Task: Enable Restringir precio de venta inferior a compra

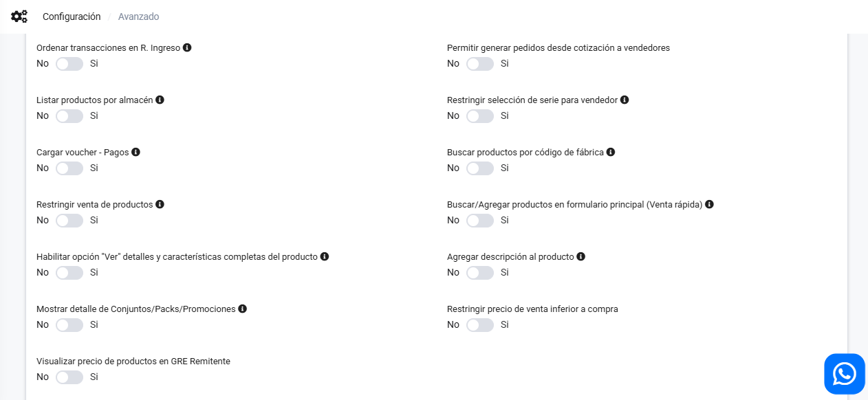Action: coord(480,325)
